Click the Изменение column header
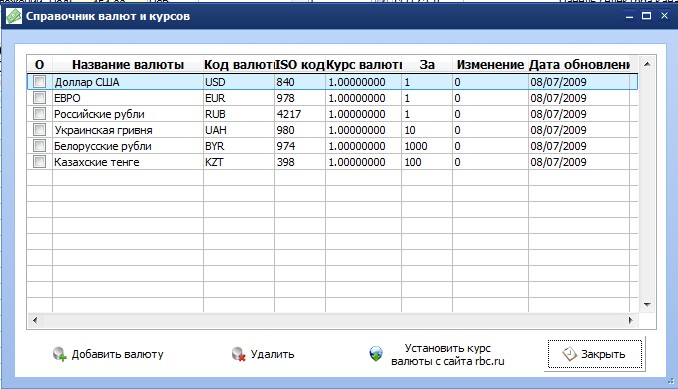The width and height of the screenshot is (678, 389). point(490,65)
